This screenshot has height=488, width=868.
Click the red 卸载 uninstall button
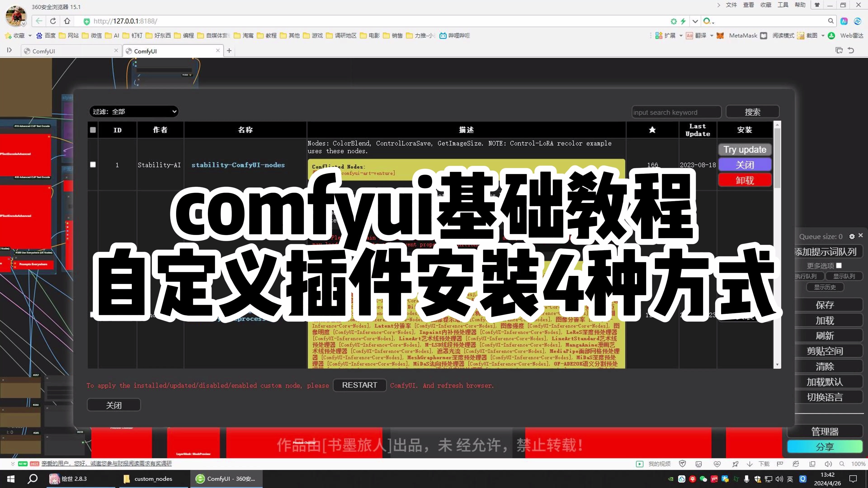tap(745, 180)
